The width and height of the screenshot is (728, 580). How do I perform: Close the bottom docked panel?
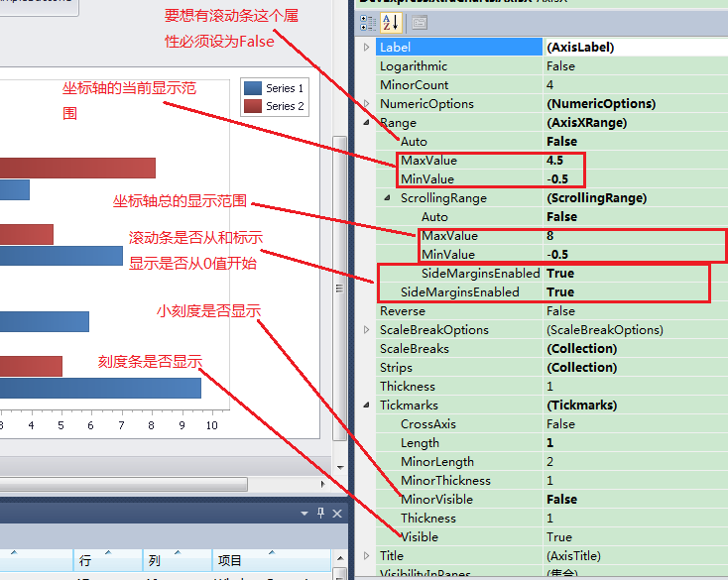tap(337, 514)
